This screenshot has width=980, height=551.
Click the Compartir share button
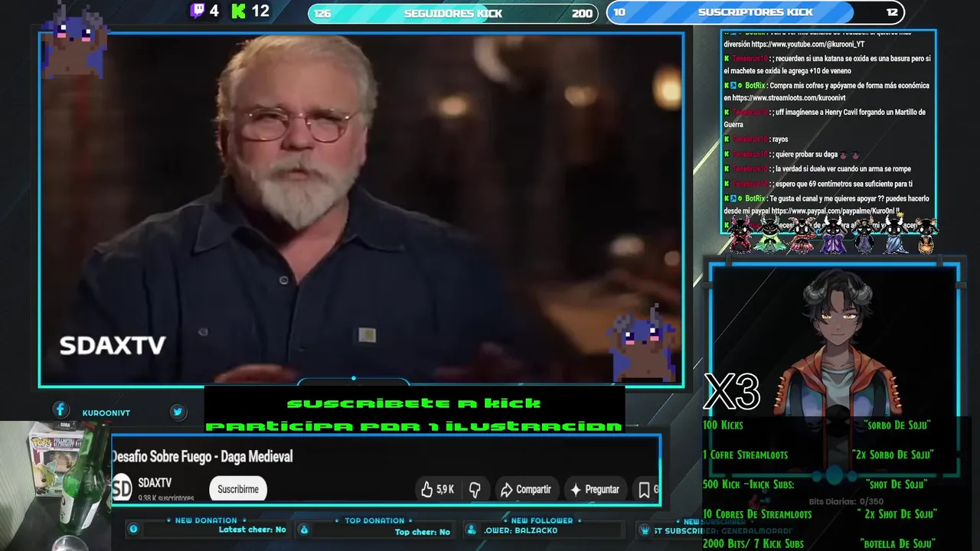coord(525,489)
